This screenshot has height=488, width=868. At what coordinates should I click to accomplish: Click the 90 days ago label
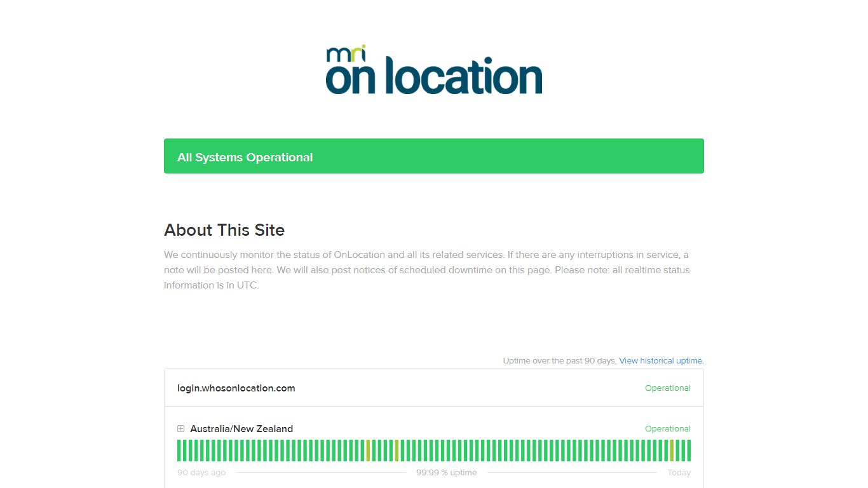201,473
